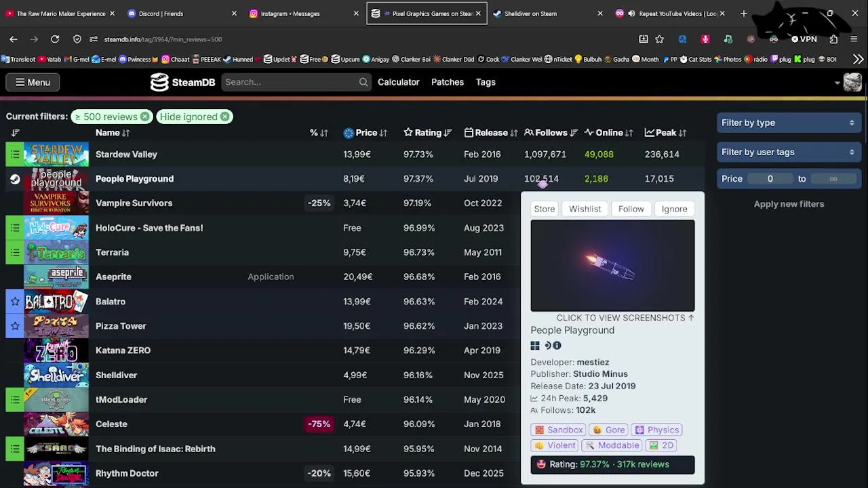
Task: Click the minimum price input field
Action: 770,179
